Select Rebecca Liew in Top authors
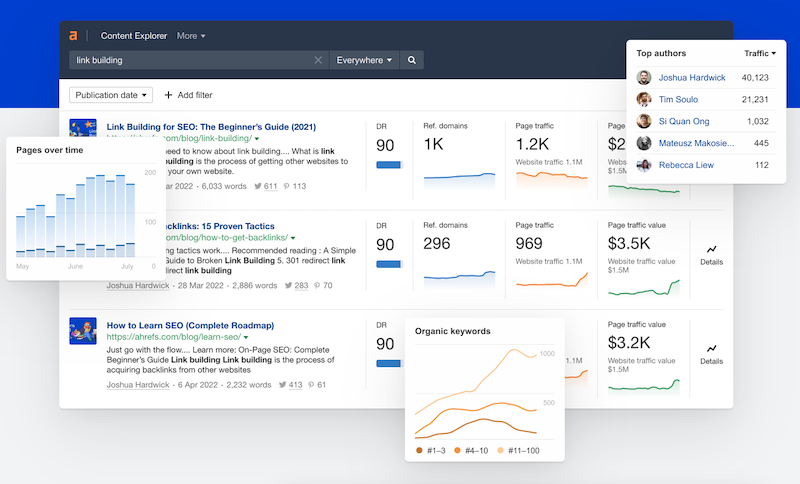800x484 pixels. click(686, 165)
